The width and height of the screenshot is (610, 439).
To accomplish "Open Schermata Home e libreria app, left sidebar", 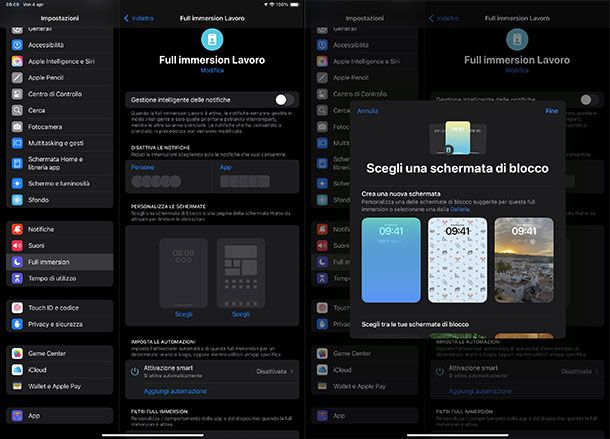I will coord(60,163).
